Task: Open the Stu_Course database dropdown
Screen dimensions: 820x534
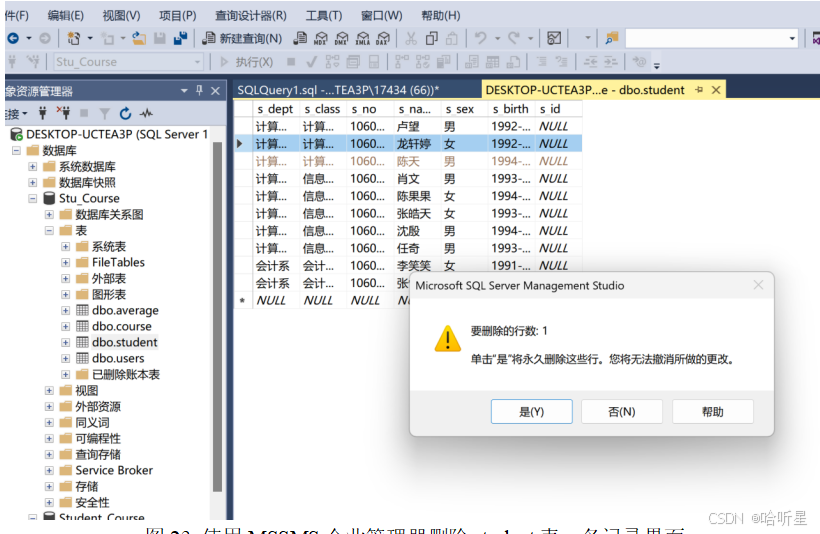Action: (x=197, y=62)
